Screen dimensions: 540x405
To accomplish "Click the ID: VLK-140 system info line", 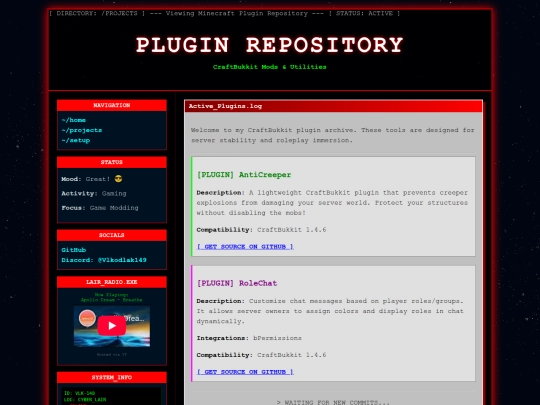I will [x=80, y=393].
